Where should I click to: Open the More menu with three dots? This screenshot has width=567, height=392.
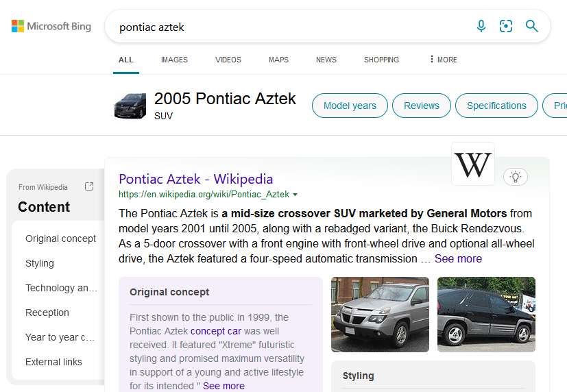pyautogui.click(x=444, y=60)
